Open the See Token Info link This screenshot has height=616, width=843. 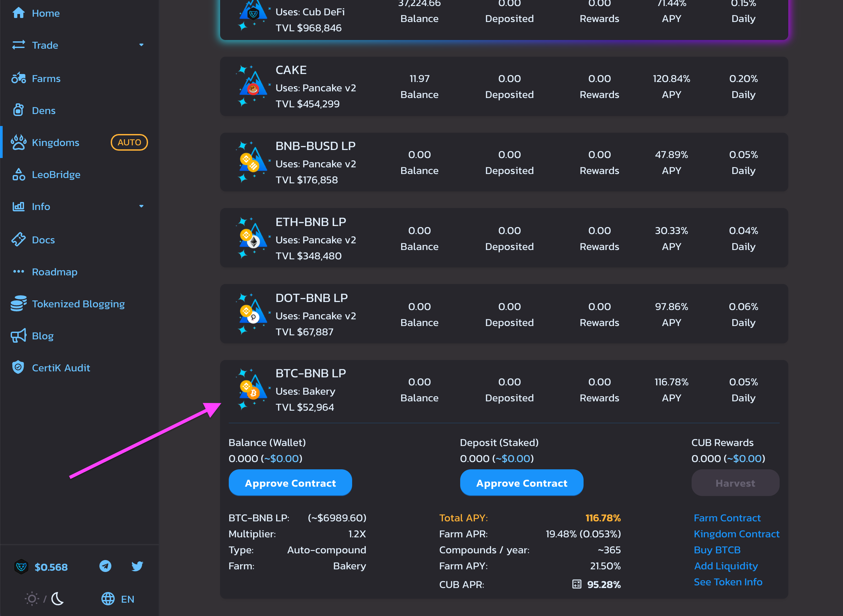coord(728,582)
